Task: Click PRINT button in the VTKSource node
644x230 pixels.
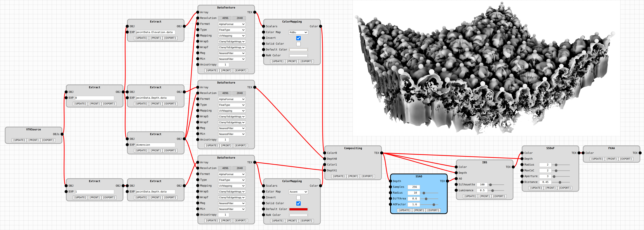Action: tap(34, 140)
